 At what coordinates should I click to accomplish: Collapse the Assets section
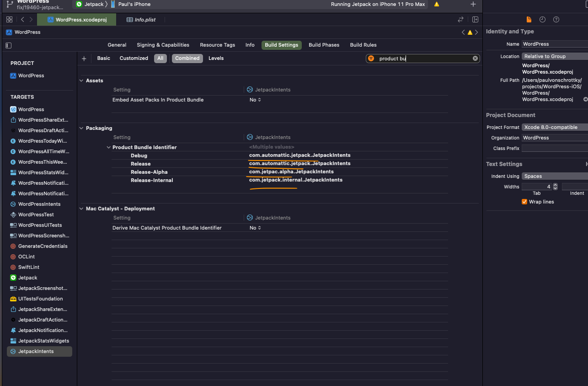[81, 80]
